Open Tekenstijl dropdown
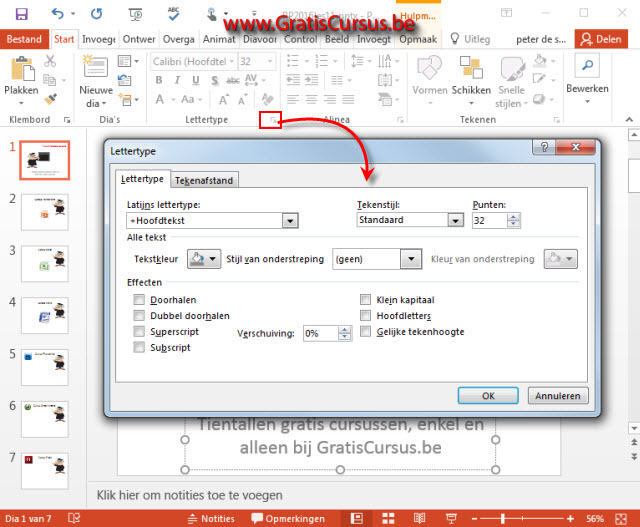Viewport: 640px width, 527px height. point(455,220)
